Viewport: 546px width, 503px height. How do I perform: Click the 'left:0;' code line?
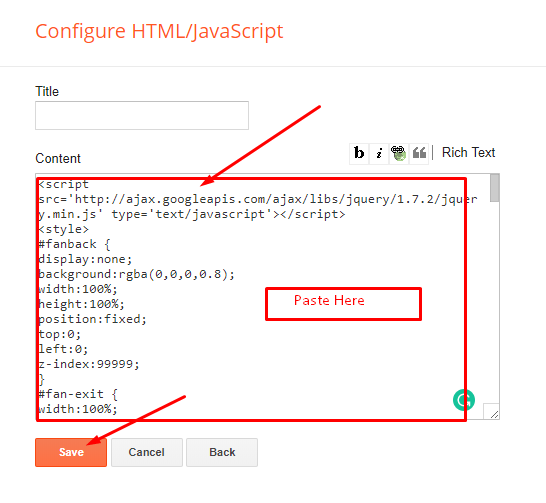click(63, 349)
